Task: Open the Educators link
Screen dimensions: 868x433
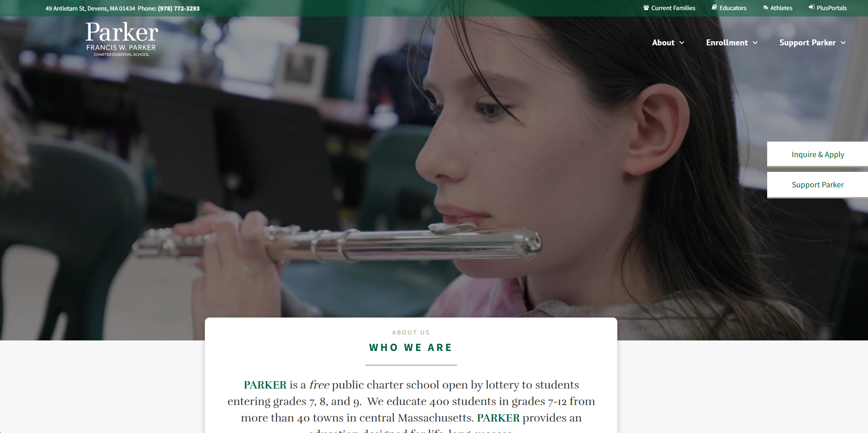Action: pos(733,8)
